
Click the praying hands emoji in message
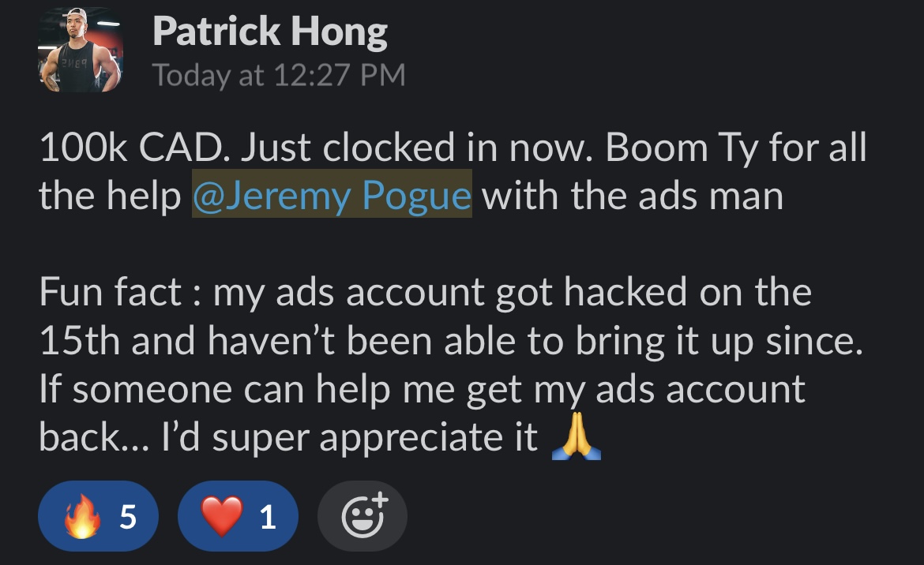click(x=576, y=436)
